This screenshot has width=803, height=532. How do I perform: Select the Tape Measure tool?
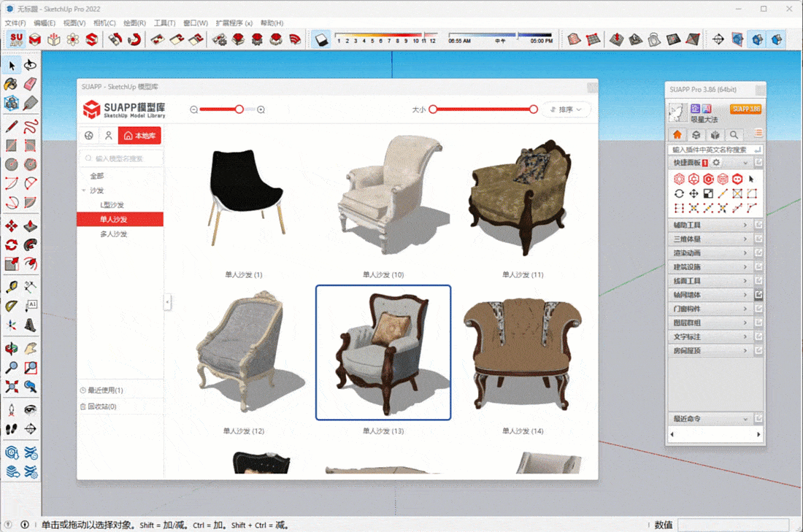[12, 287]
